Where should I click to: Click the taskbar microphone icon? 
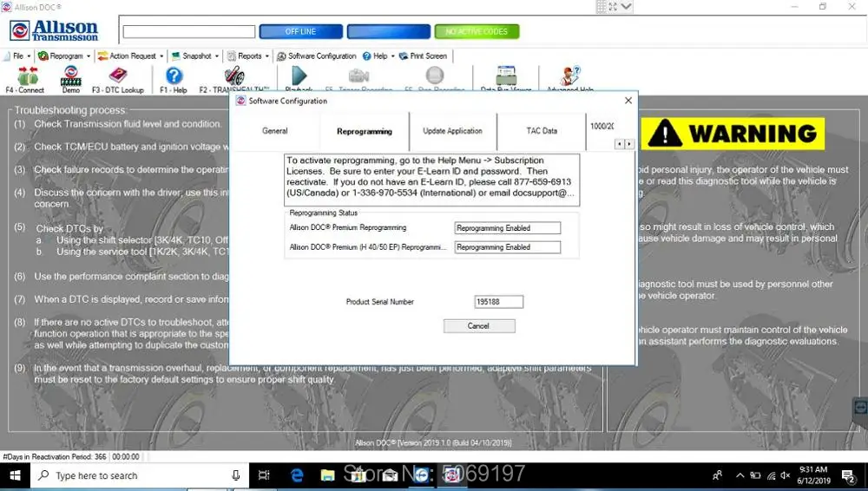tap(236, 475)
